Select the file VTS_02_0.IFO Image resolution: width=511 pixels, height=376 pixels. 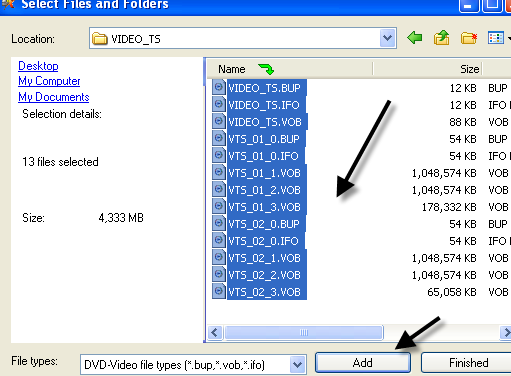coord(266,241)
